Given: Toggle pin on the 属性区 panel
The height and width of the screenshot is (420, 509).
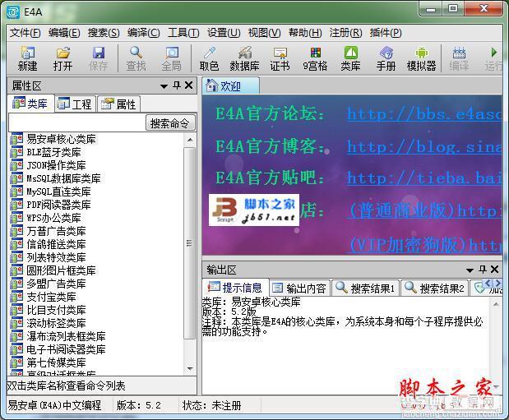Looking at the screenshot, I should pyautogui.click(x=177, y=85).
